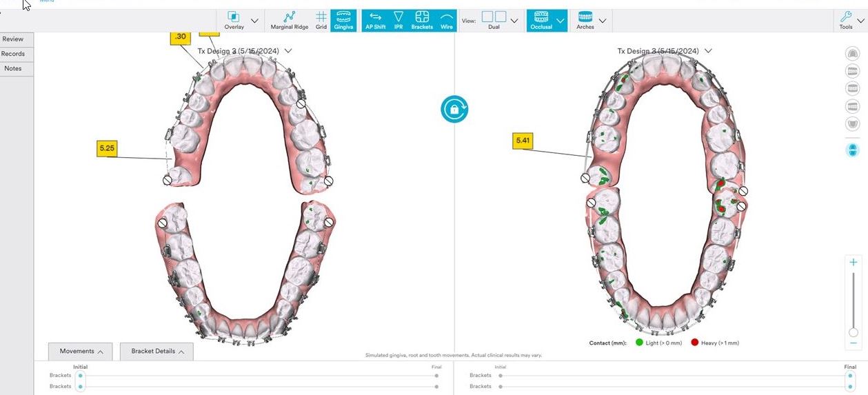Open the Notes tab

[13, 68]
